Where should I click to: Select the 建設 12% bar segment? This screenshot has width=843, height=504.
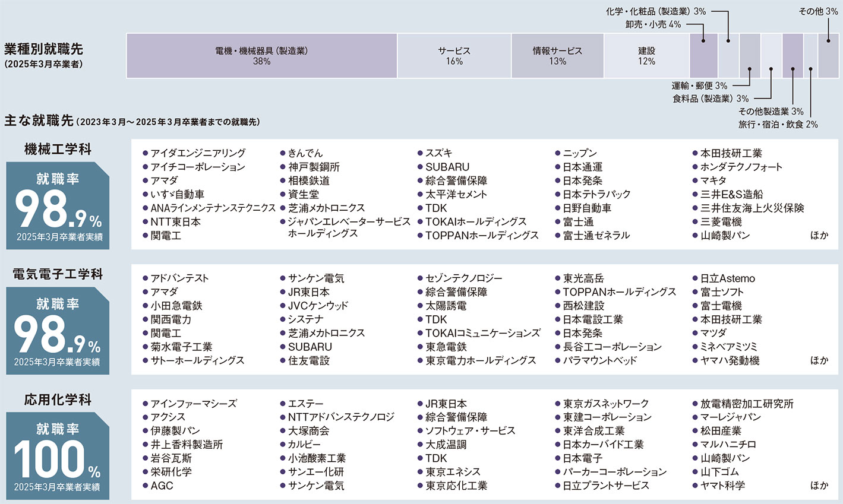(x=646, y=56)
